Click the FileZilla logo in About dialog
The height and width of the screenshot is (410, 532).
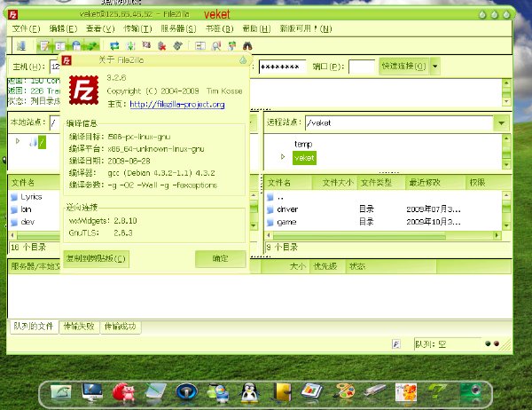coord(84,90)
